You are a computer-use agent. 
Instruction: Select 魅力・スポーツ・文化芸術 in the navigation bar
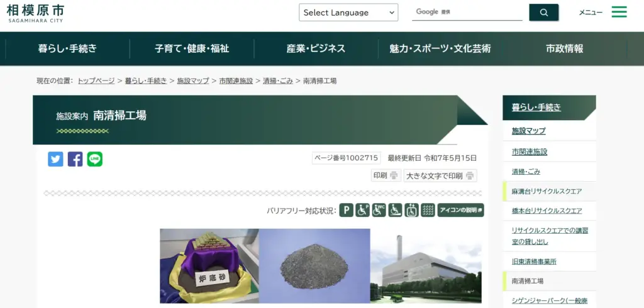[x=440, y=48]
